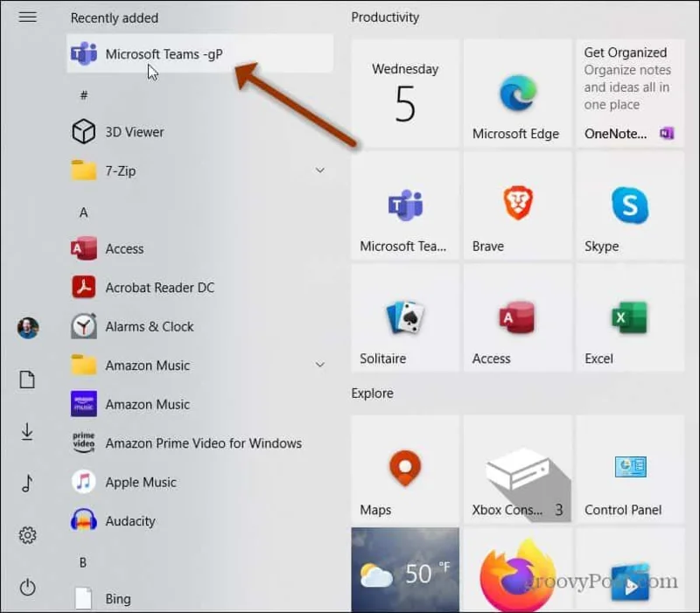
Task: Open the Downloads sidebar icon
Action: click(27, 432)
